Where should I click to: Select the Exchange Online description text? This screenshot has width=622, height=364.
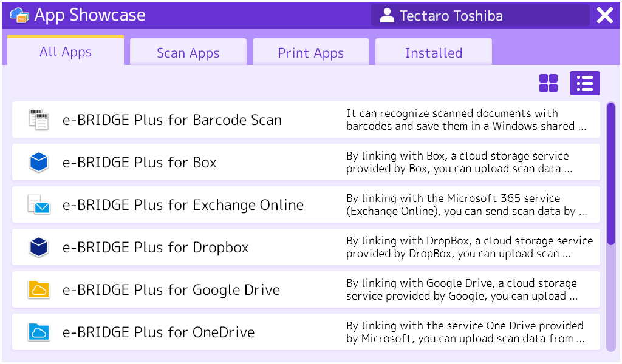466,205
